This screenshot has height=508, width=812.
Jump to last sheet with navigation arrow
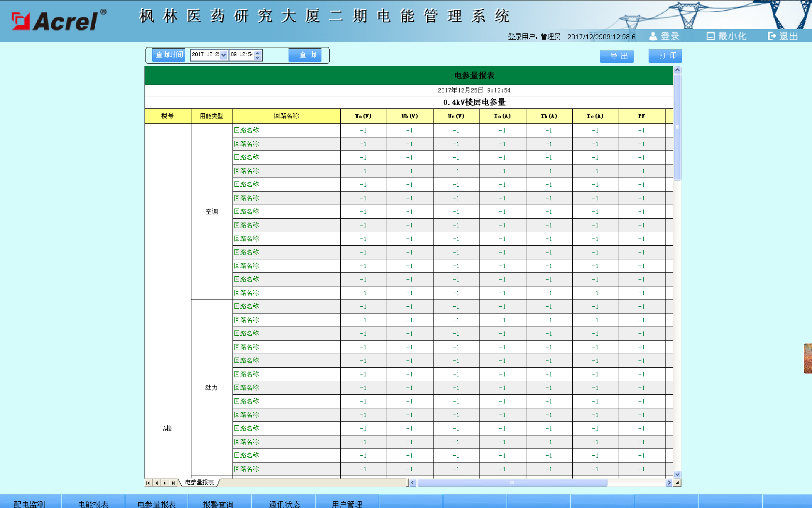173,483
